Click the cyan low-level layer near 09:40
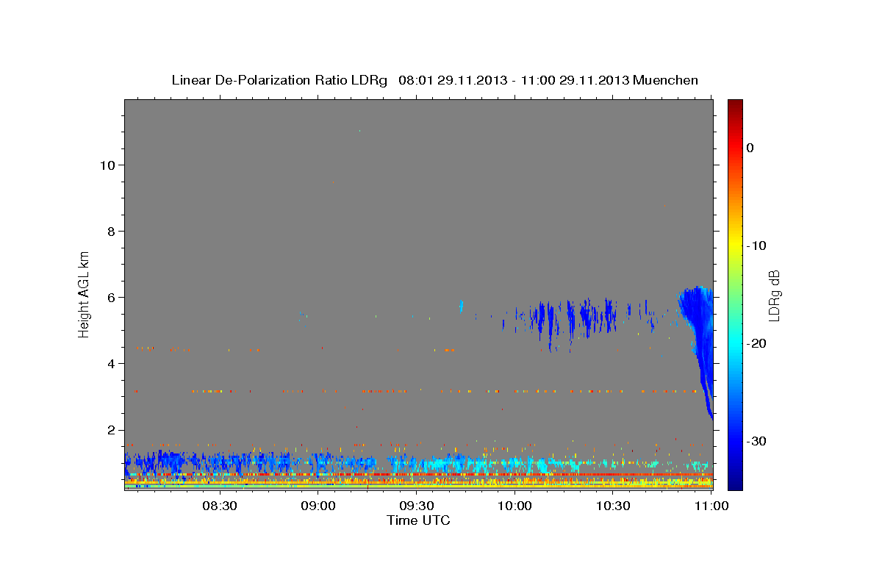882x588 pixels. point(441,465)
